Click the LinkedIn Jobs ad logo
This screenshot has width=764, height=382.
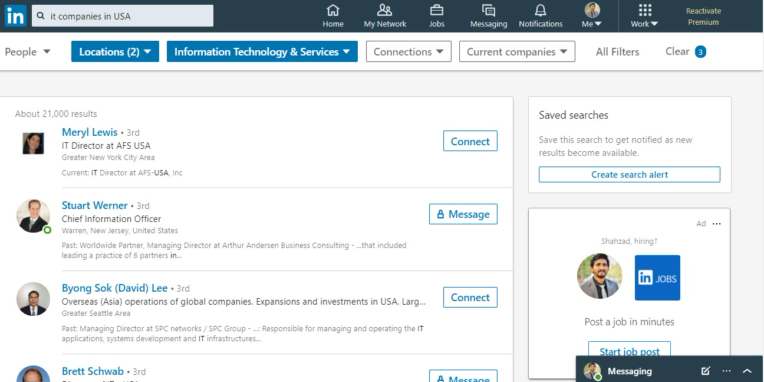(657, 278)
